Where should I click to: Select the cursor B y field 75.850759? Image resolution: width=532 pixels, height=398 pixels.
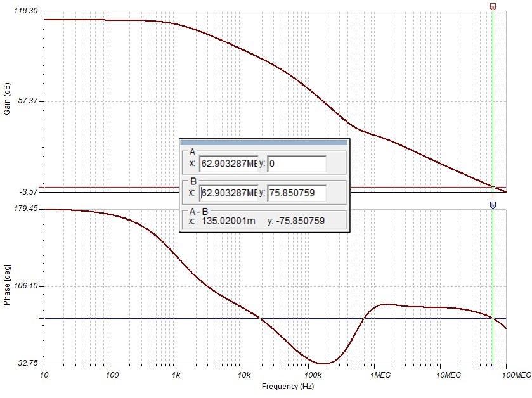pyautogui.click(x=296, y=193)
